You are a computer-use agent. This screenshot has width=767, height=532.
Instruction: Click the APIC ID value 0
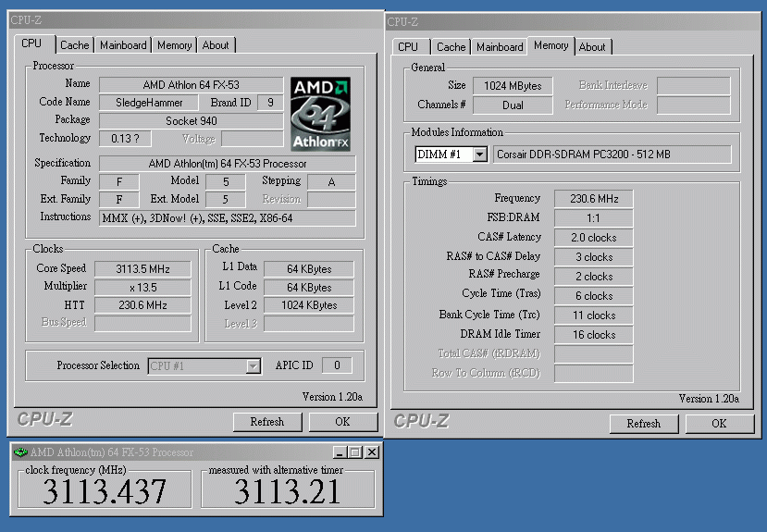tap(337, 365)
